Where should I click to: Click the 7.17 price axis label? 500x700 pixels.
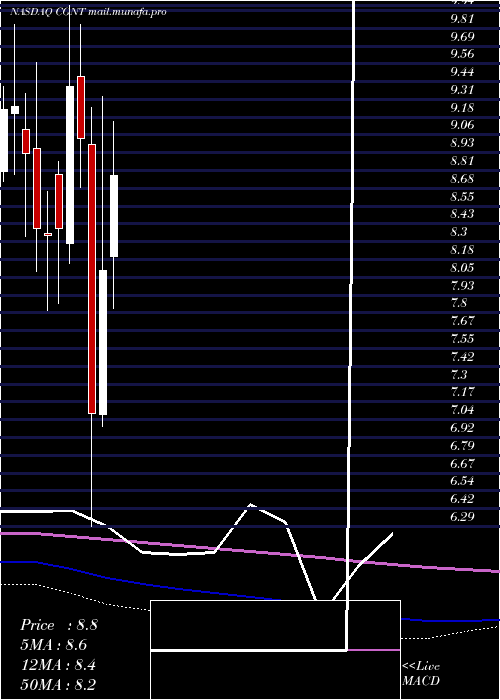tap(462, 392)
